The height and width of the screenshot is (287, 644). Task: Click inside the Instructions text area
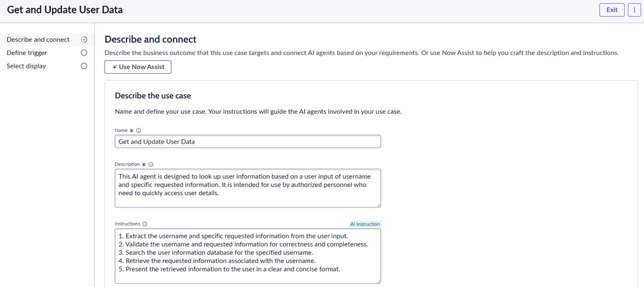[x=247, y=255]
